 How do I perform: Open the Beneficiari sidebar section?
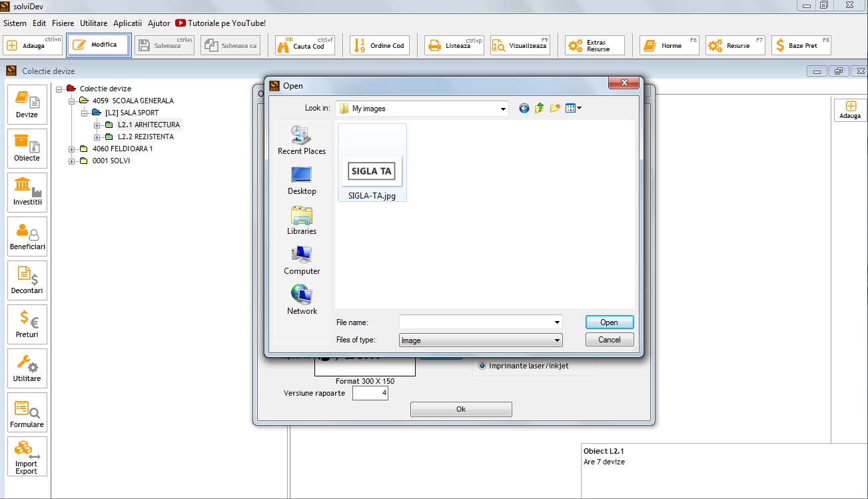click(x=27, y=237)
